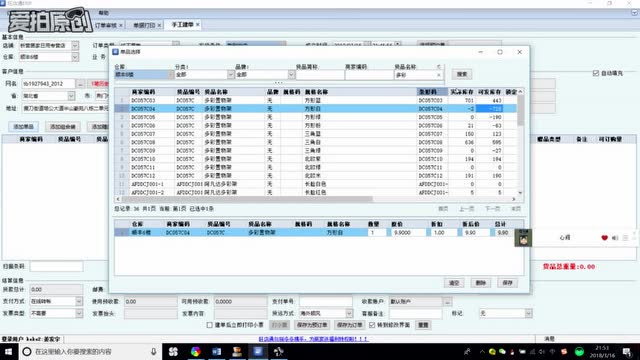The height and width of the screenshot is (360, 640).
Task: Select product row AFDDCJ001-1
Action: pos(316,184)
